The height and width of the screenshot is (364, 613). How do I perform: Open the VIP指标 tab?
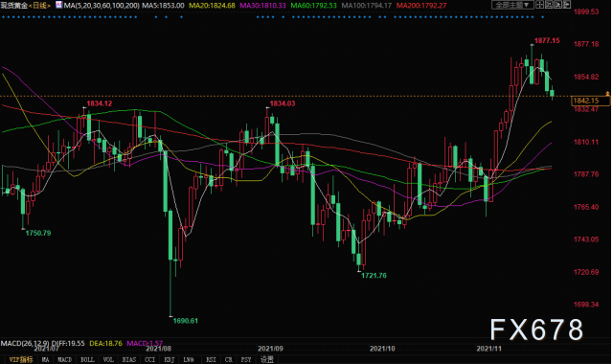(x=21, y=359)
